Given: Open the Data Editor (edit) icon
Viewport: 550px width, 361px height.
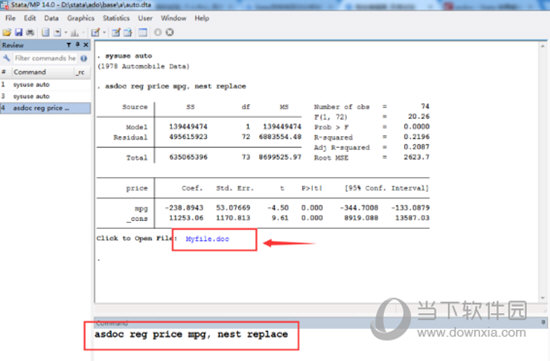Looking at the screenshot, I should pyautogui.click(x=116, y=32).
